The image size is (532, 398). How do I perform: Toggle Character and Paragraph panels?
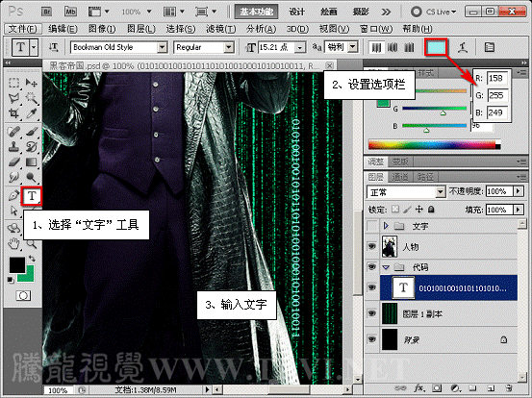(490, 47)
